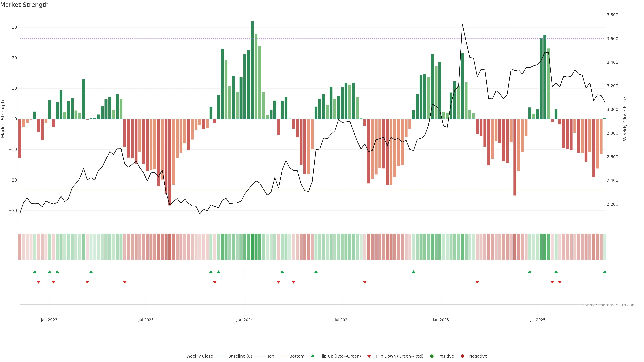Viewport: 644px width, 362px height.
Task: Click the 3,600 right axis tick label
Action: 612,39
